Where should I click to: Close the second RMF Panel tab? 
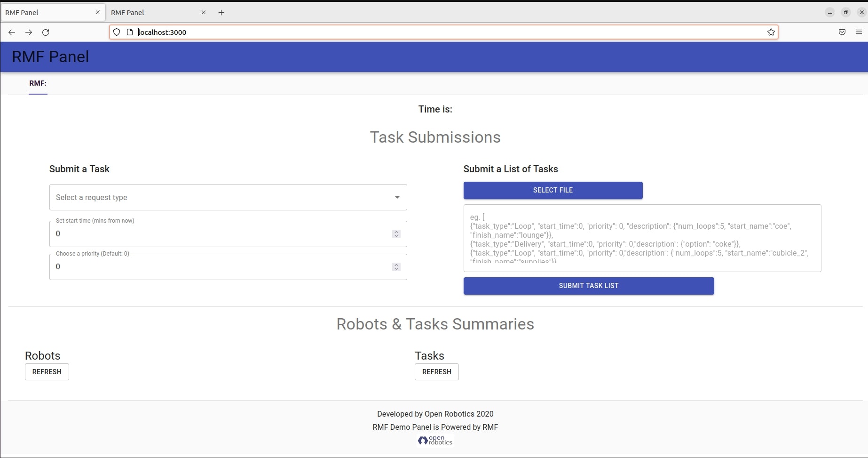(204, 12)
